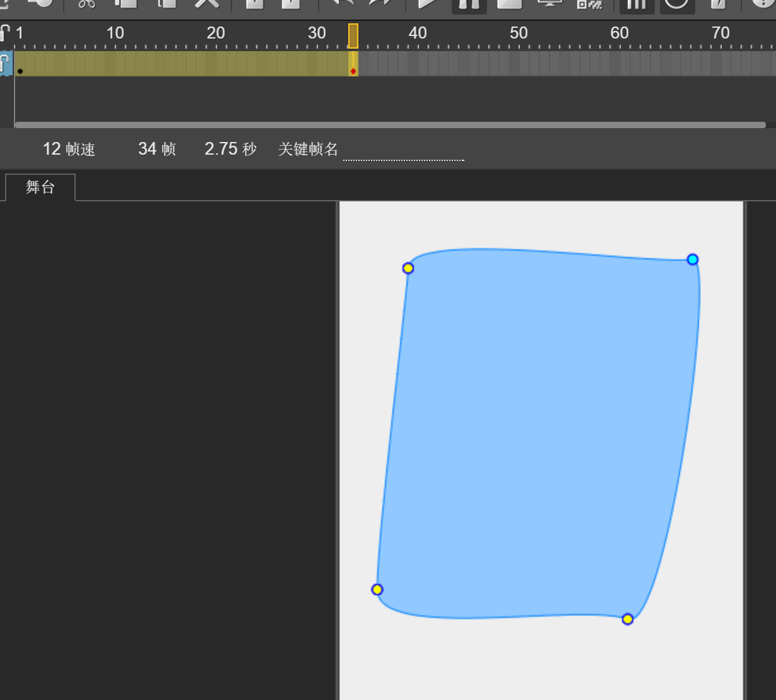Click the undo arrow icon
776x700 pixels.
[342, 3]
